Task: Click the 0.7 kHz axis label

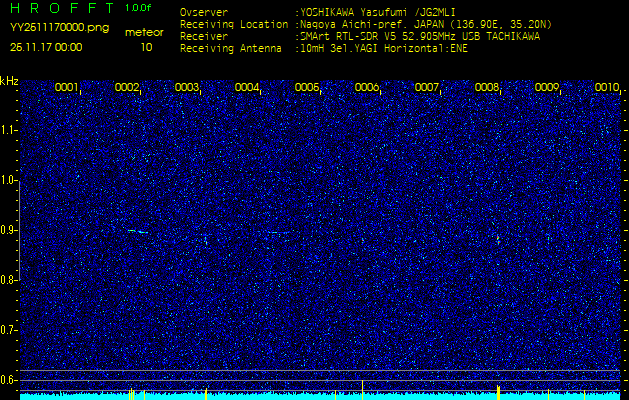Action: [8, 330]
